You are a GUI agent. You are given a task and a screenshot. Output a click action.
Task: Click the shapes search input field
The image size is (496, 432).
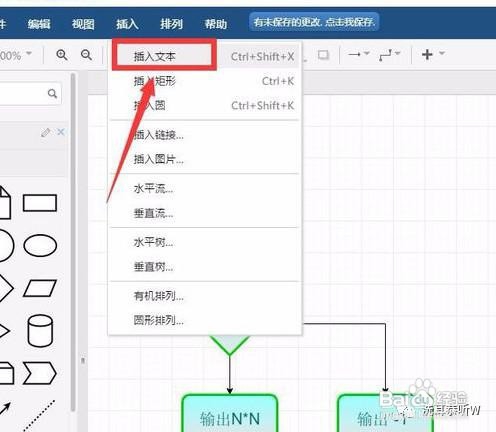[x=30, y=94]
